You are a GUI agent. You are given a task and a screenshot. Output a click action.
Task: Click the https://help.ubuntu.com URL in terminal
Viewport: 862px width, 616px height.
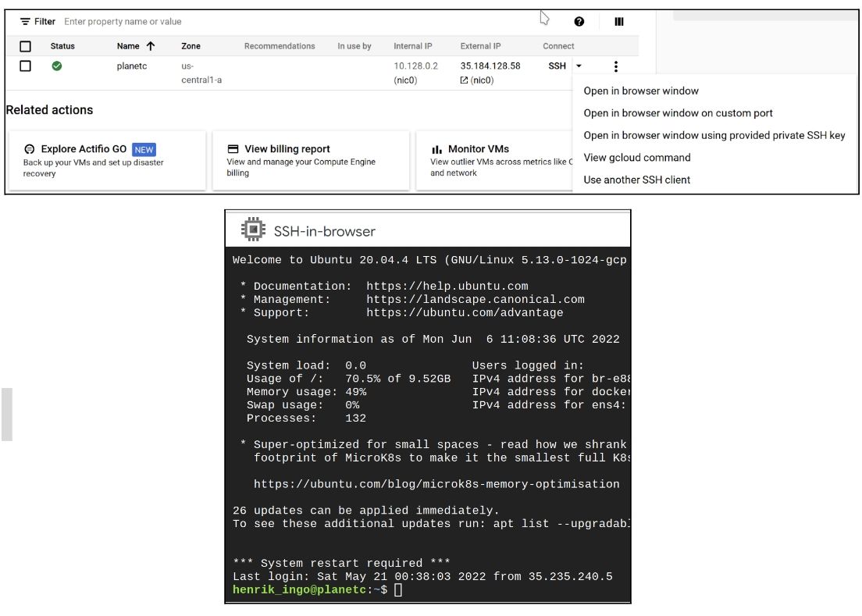point(447,287)
